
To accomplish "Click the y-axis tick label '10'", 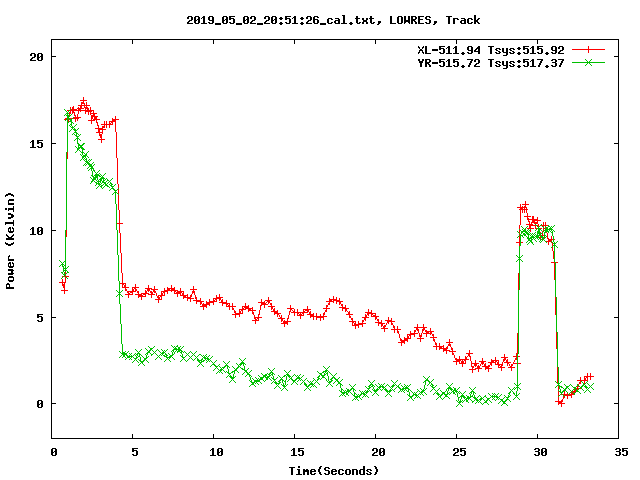I will pyautogui.click(x=36, y=231).
